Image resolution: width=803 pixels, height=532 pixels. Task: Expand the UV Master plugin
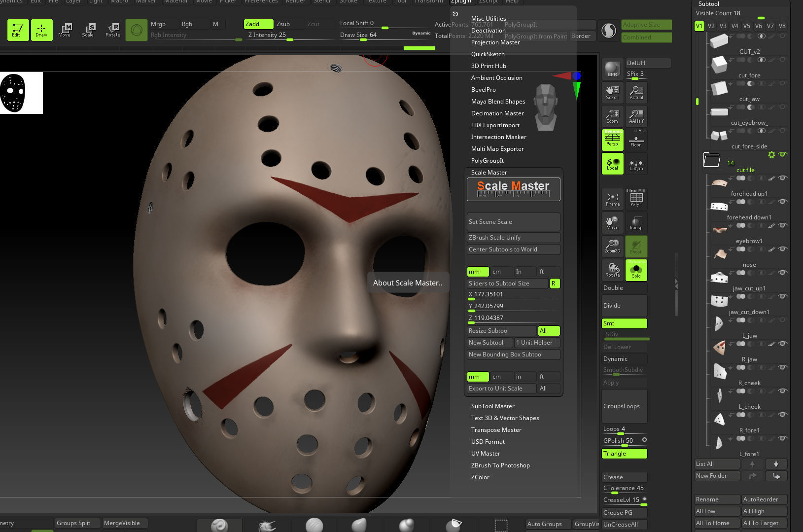pos(486,454)
